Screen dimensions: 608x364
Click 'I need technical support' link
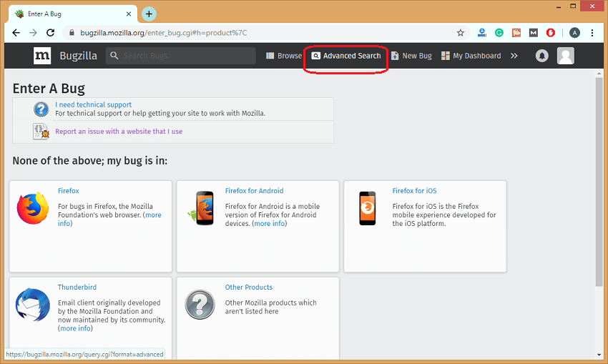tap(93, 104)
